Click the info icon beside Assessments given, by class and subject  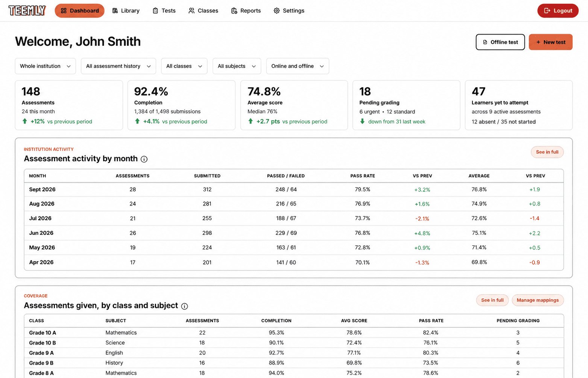pos(184,306)
